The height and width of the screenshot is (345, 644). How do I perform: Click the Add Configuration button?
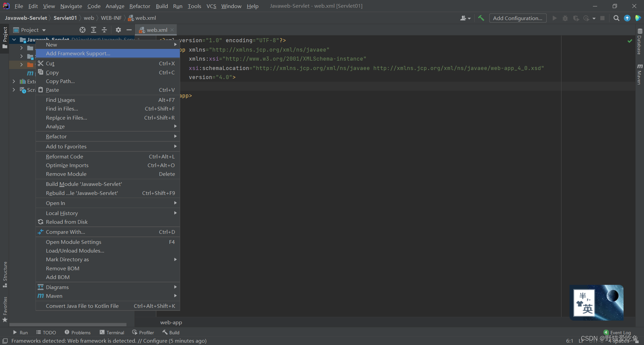(x=518, y=18)
